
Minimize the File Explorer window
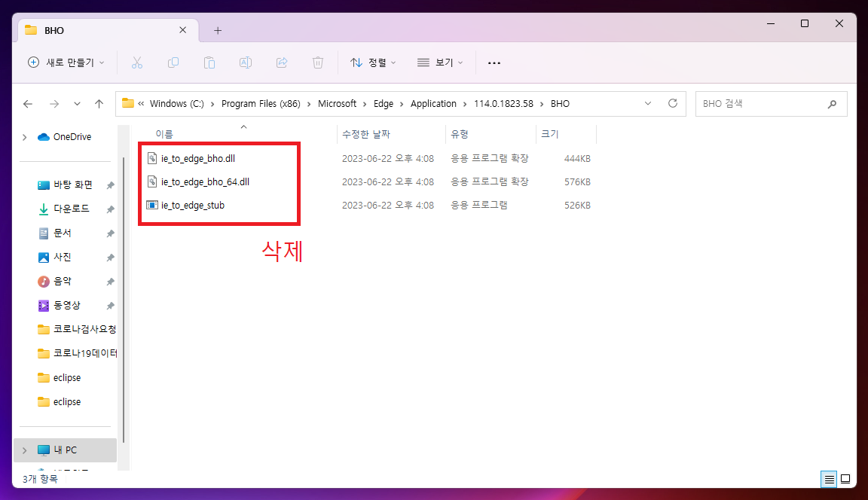[771, 23]
